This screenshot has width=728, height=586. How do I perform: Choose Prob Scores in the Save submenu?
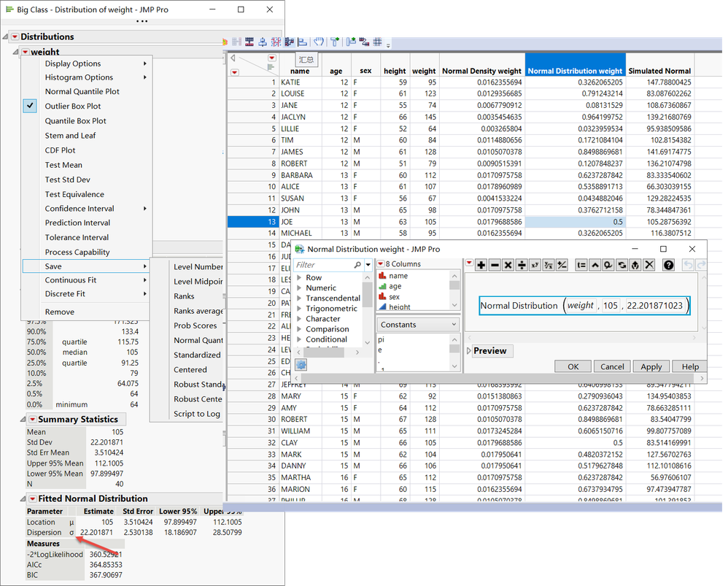195,325
